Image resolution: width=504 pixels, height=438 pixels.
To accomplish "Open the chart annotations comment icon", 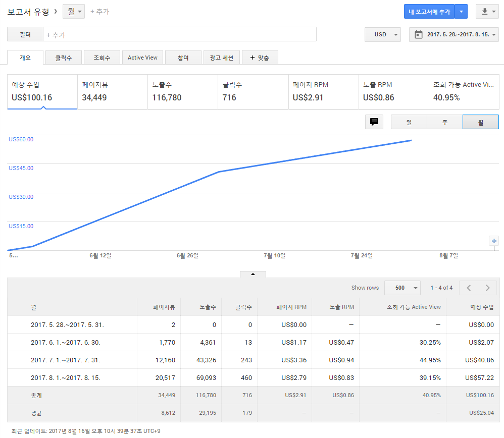I will (374, 122).
